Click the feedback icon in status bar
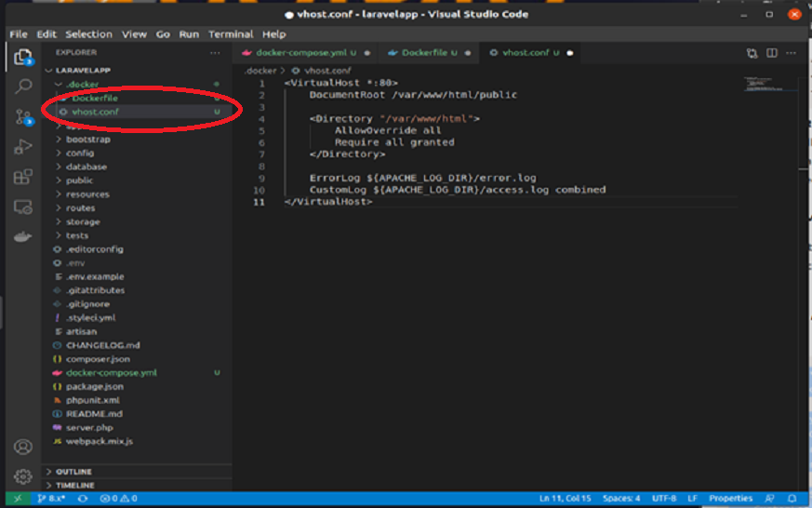812x508 pixels. click(769, 498)
